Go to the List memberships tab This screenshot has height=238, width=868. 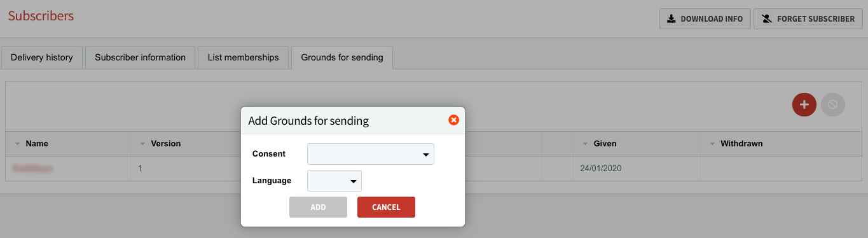[243, 57]
